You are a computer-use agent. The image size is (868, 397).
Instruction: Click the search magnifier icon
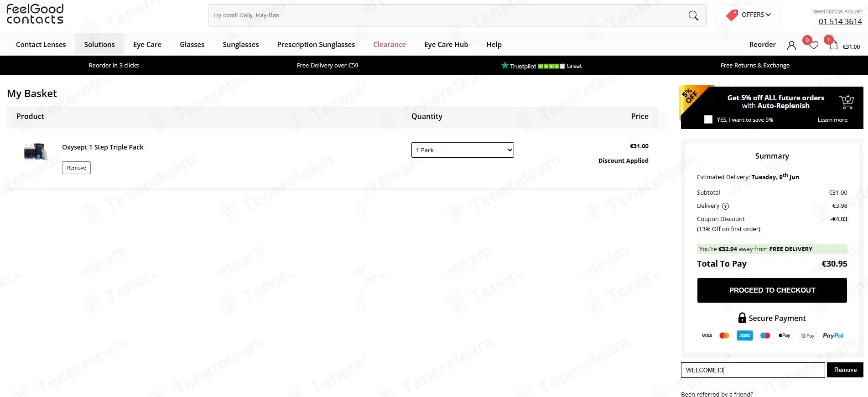693,15
